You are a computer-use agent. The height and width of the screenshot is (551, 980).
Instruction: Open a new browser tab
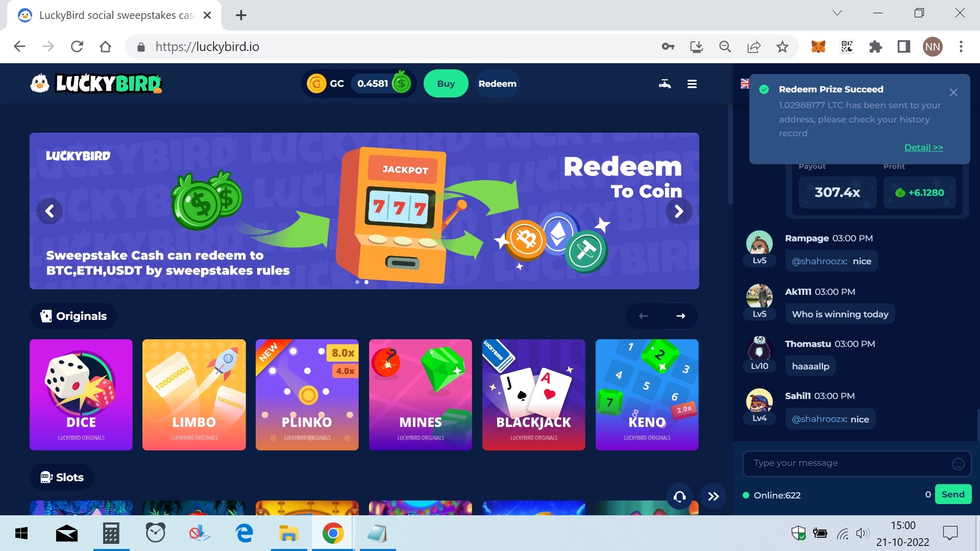(241, 15)
